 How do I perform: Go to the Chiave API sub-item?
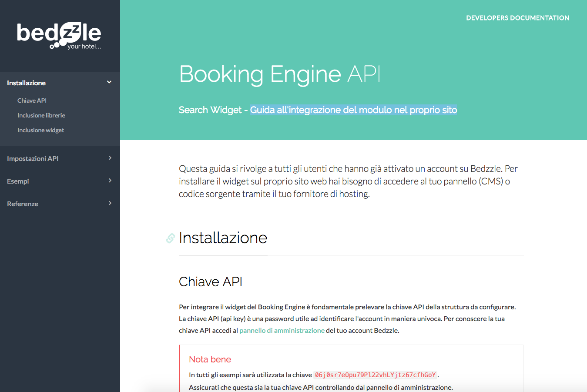32,101
